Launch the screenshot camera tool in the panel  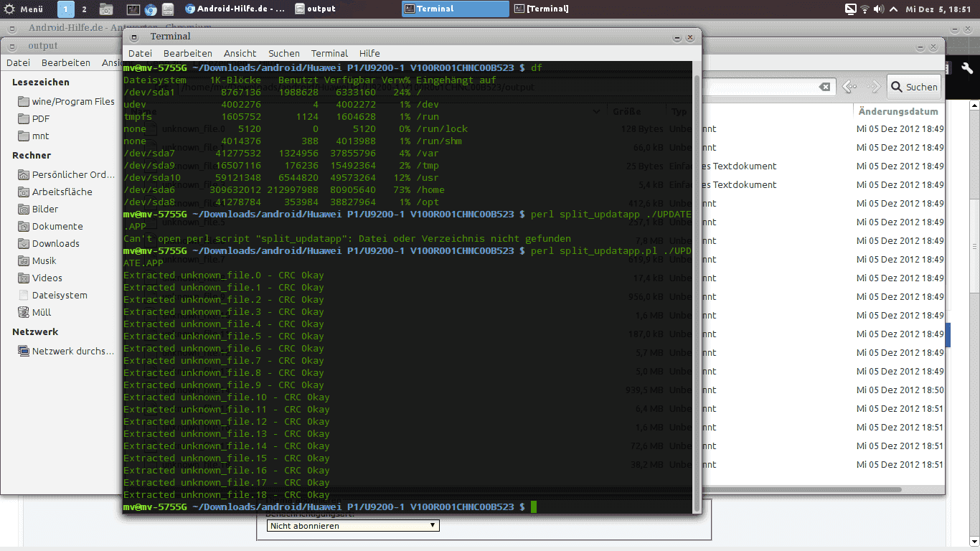(x=106, y=9)
